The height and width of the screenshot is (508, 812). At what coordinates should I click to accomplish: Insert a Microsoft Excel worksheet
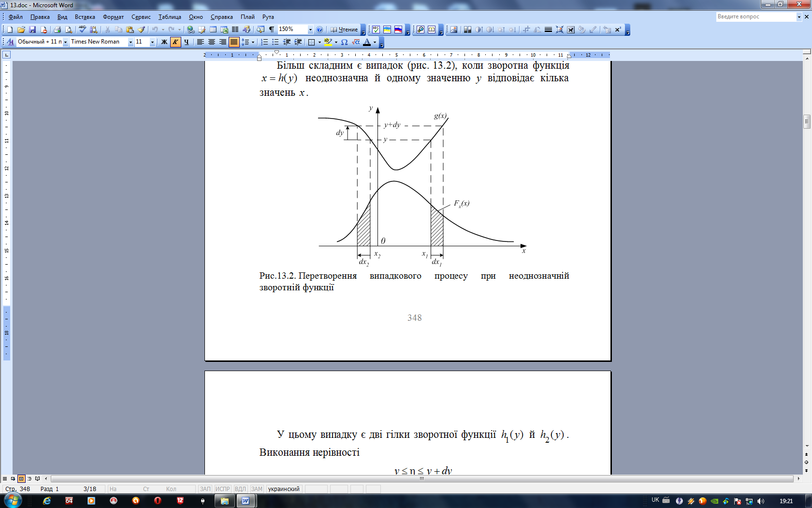224,30
